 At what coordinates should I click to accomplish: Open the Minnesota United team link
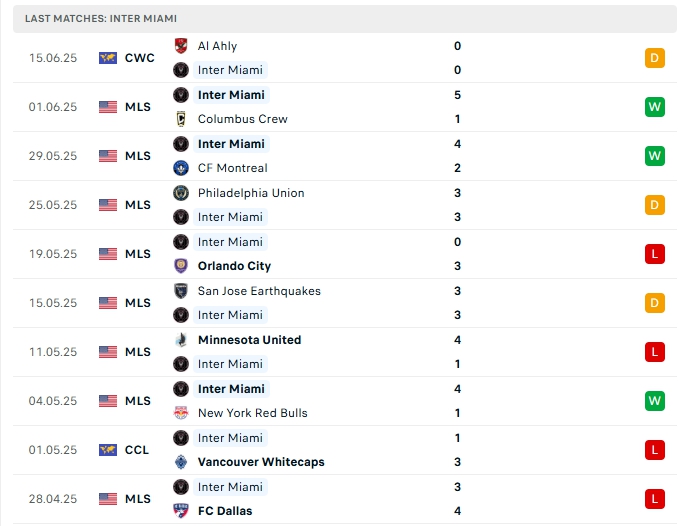tap(249, 340)
